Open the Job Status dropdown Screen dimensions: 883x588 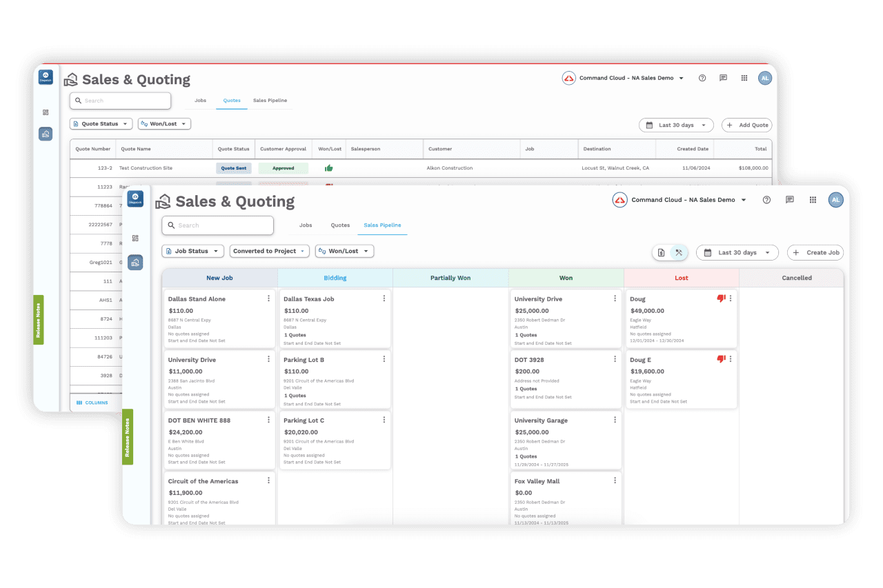tap(192, 251)
